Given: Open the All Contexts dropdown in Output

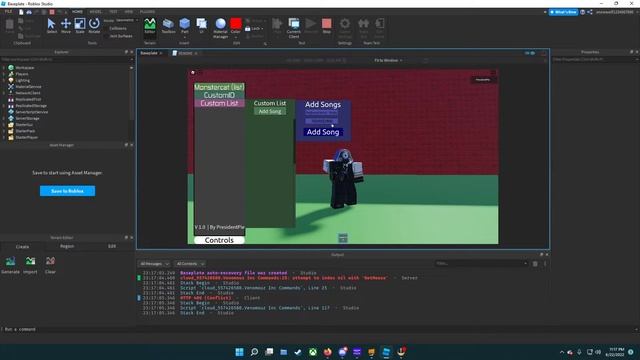Looking at the screenshot, I should [x=190, y=264].
